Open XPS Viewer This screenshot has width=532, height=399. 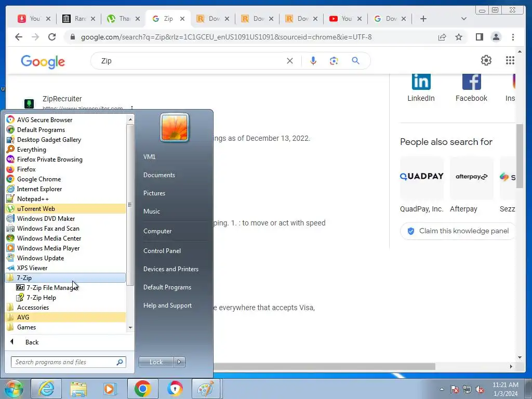click(x=66, y=268)
